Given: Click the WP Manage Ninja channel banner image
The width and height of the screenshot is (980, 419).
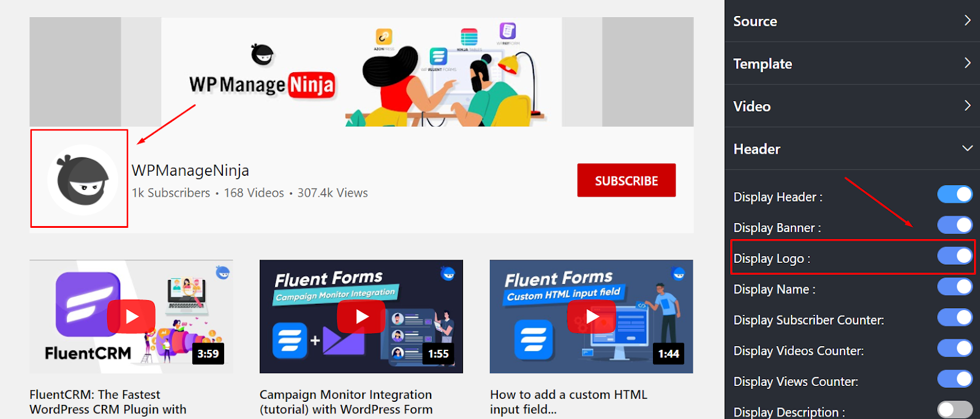Looking at the screenshot, I should coord(361,72).
